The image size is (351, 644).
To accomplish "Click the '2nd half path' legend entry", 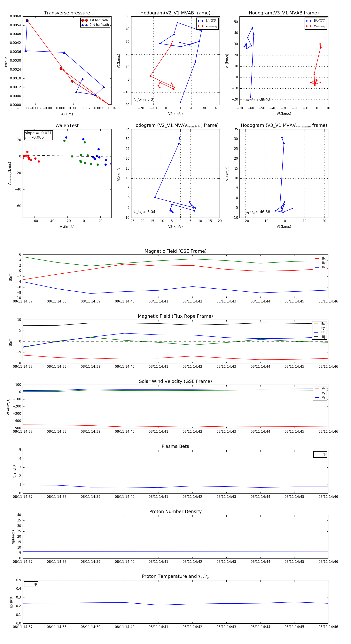I will (95, 25).
